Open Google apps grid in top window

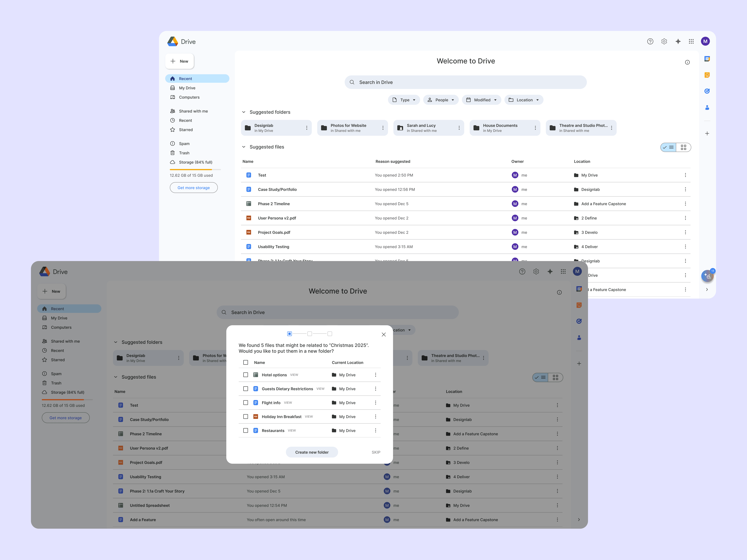[x=691, y=42]
